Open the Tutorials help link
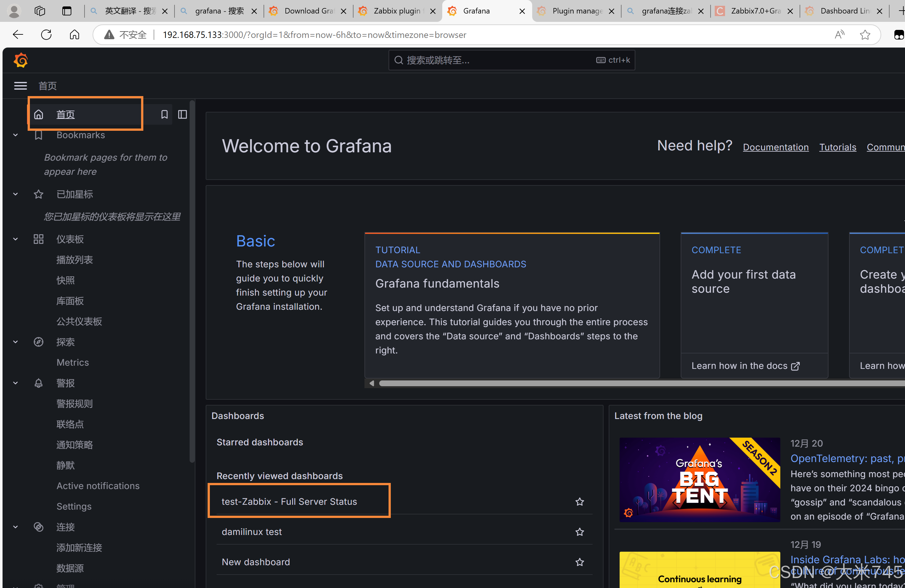This screenshot has height=588, width=905. [x=837, y=147]
